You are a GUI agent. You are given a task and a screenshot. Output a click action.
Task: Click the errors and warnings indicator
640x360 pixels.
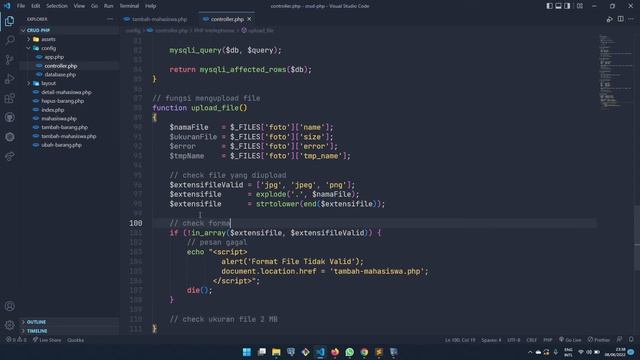16,340
